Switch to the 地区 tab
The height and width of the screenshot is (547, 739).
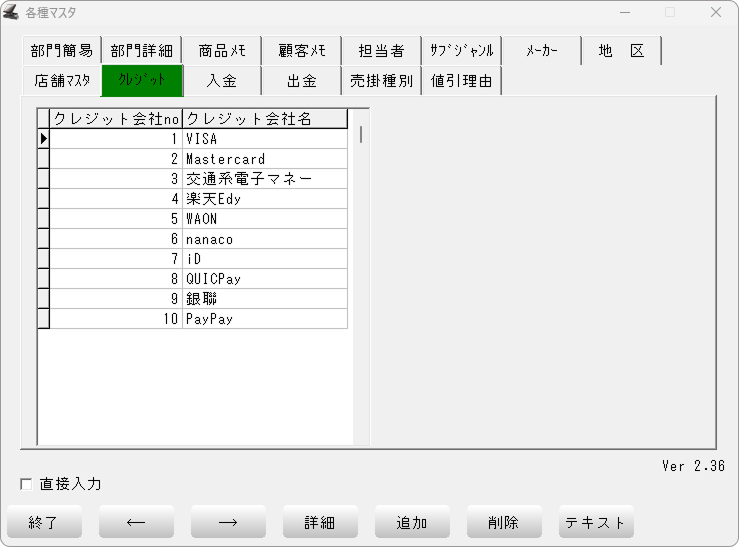(621, 51)
